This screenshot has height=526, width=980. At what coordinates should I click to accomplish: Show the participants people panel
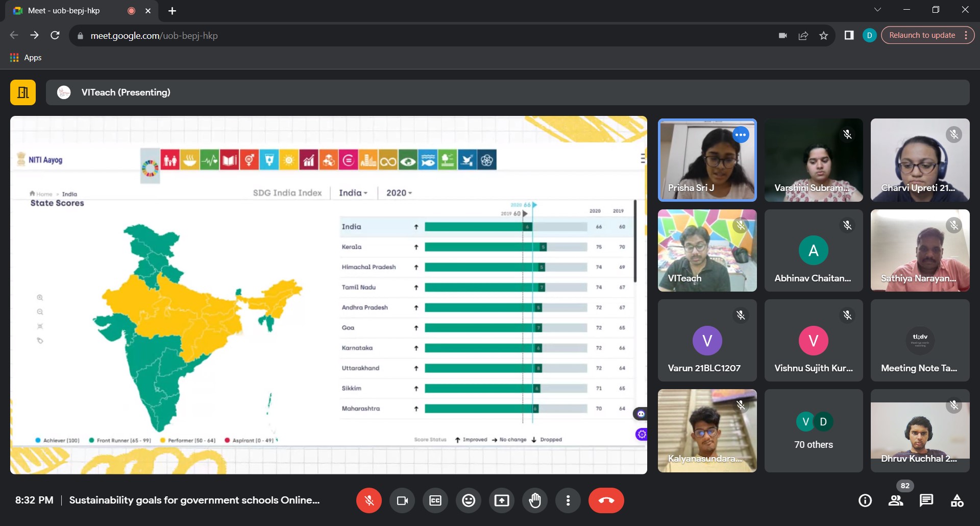click(x=896, y=500)
